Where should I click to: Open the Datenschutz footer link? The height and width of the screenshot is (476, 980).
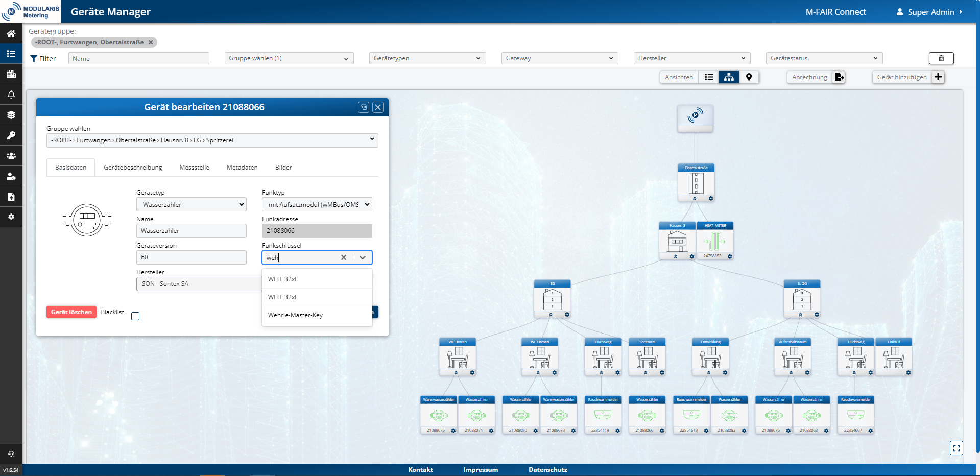(x=547, y=470)
